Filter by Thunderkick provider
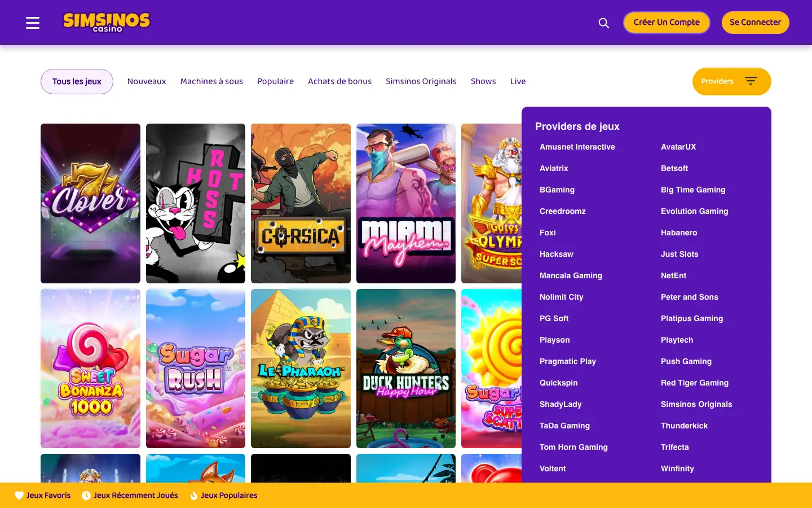Image resolution: width=812 pixels, height=508 pixels. pyautogui.click(x=684, y=426)
